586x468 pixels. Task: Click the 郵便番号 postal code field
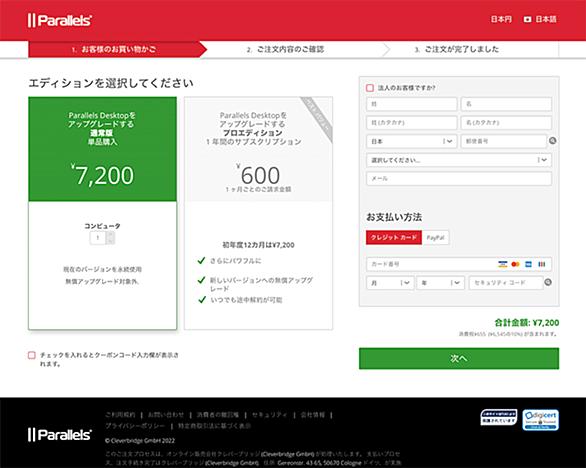click(504, 141)
